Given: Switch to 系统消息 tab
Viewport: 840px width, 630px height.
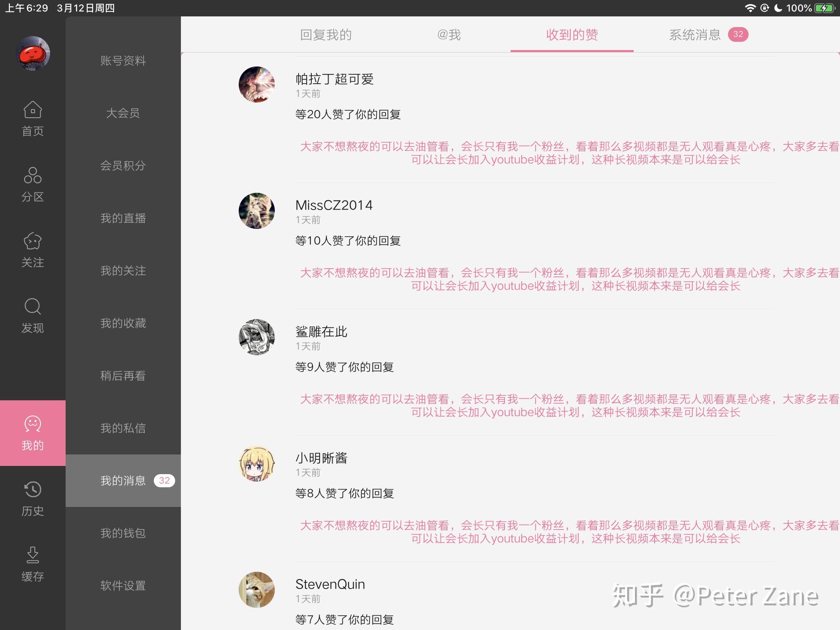Looking at the screenshot, I should [x=695, y=35].
